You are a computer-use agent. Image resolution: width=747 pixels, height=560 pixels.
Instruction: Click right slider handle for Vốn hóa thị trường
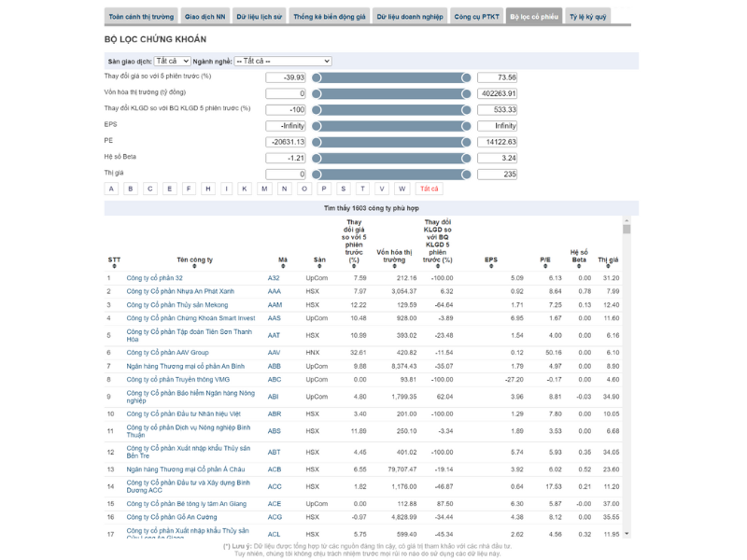pos(466,94)
